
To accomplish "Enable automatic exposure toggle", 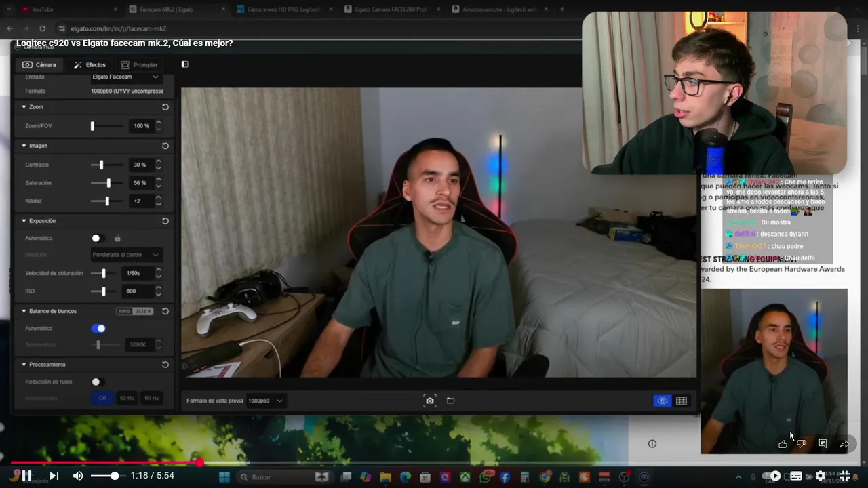I will pyautogui.click(x=99, y=238).
